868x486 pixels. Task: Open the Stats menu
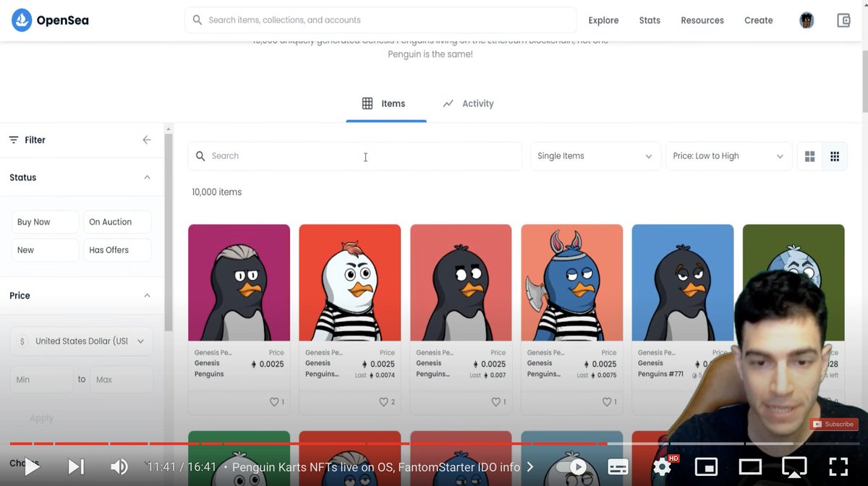[x=650, y=20]
